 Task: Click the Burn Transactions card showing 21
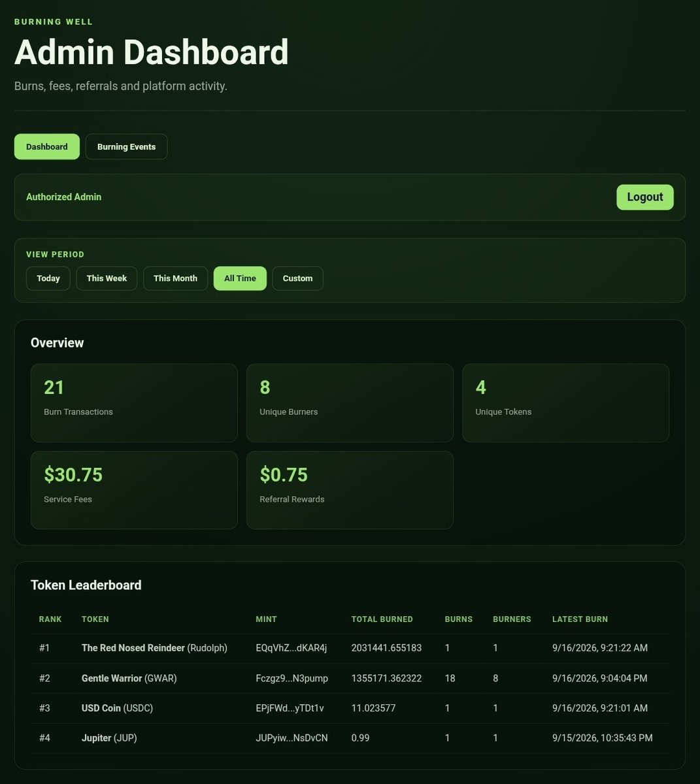coord(134,402)
